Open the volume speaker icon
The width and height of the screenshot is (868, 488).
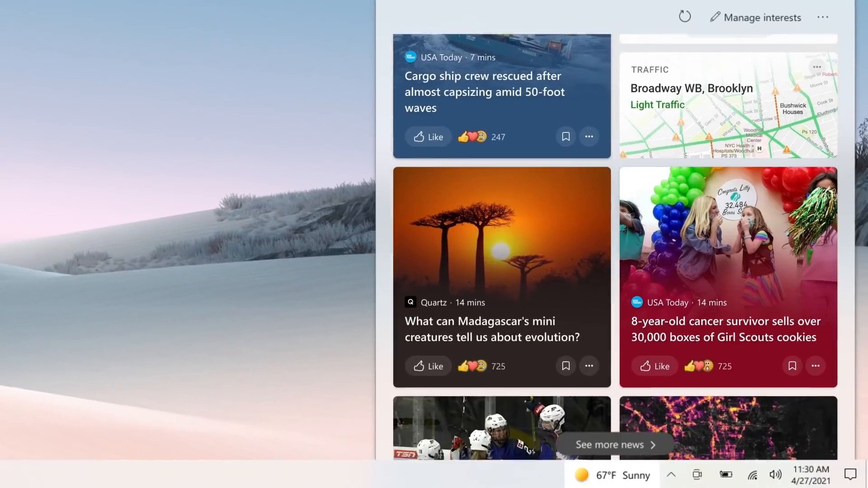tap(775, 474)
